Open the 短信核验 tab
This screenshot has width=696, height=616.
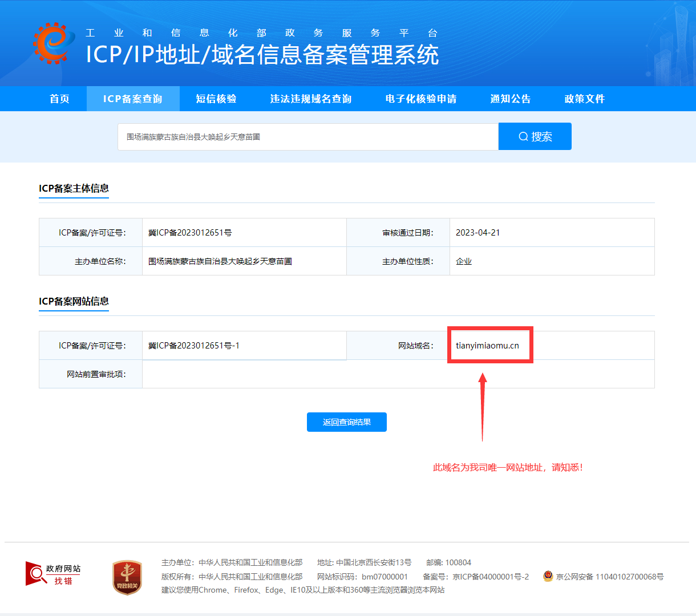(217, 99)
